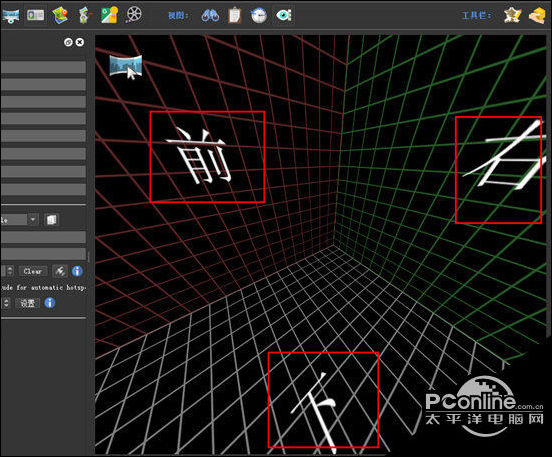Click the info icon next to Clear
Image resolution: width=552 pixels, height=457 pixels.
(77, 271)
